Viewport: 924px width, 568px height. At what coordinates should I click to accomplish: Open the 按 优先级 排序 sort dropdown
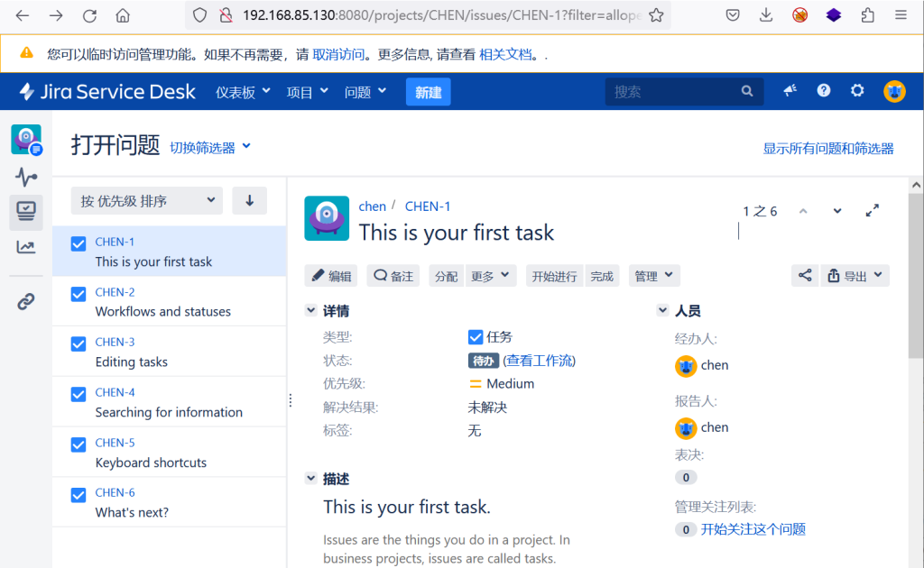(x=147, y=201)
